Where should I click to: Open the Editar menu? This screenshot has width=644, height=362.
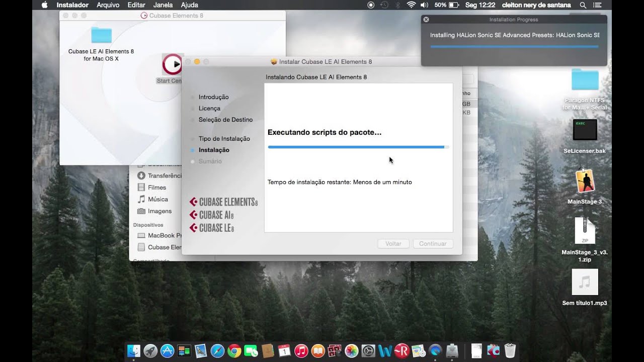coord(136,5)
